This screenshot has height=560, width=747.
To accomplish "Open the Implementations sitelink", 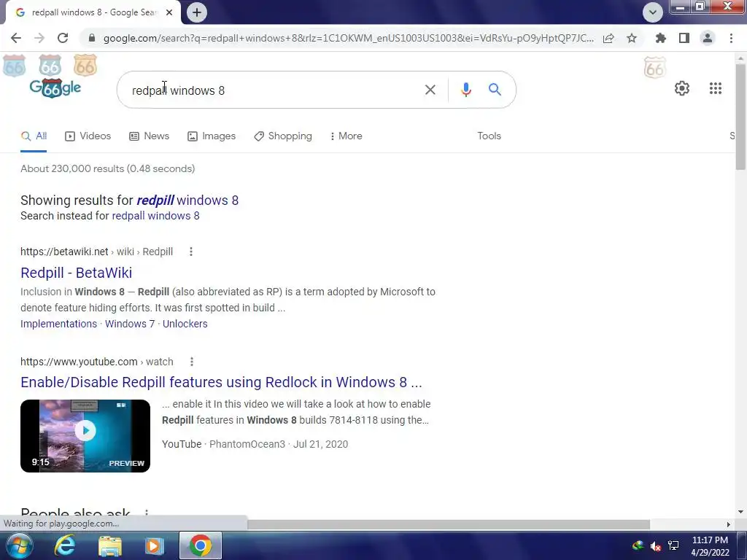I will pyautogui.click(x=58, y=324).
